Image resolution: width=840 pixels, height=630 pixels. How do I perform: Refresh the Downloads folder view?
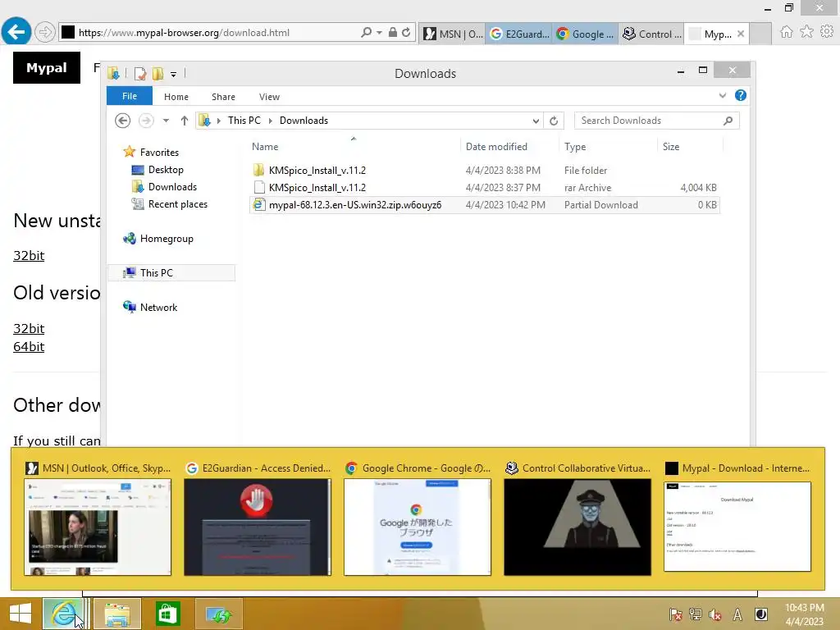click(x=554, y=121)
